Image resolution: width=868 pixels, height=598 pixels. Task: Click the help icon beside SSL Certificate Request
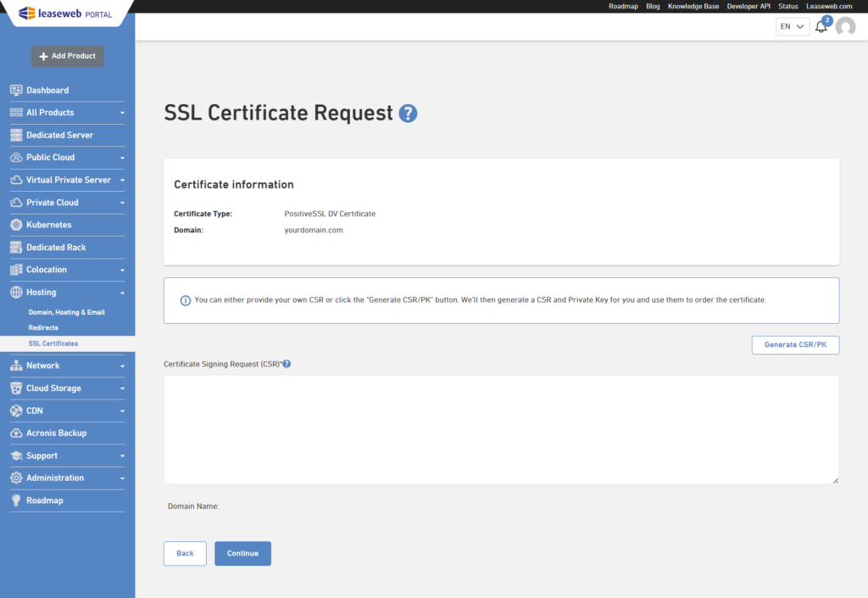pos(407,113)
